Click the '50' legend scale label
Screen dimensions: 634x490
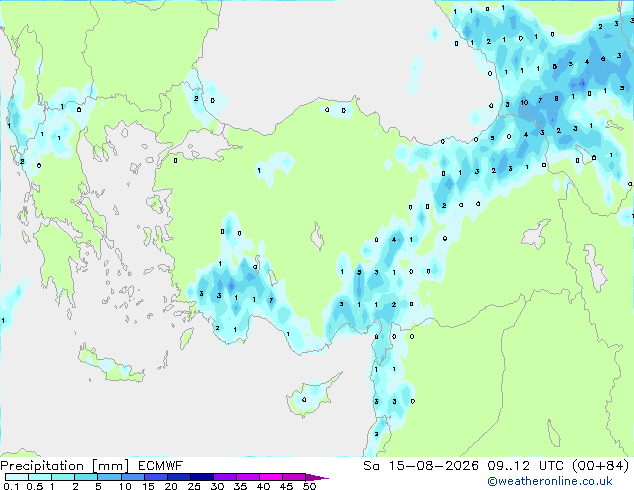tap(309, 486)
